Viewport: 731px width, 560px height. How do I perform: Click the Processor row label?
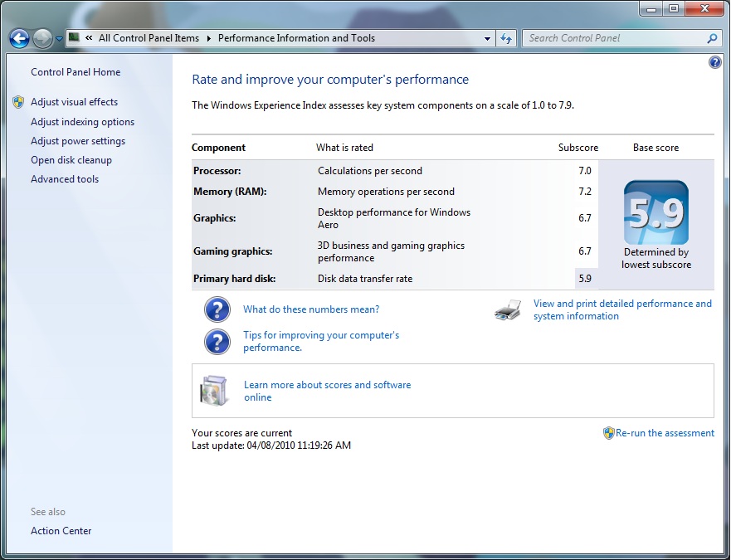217,171
